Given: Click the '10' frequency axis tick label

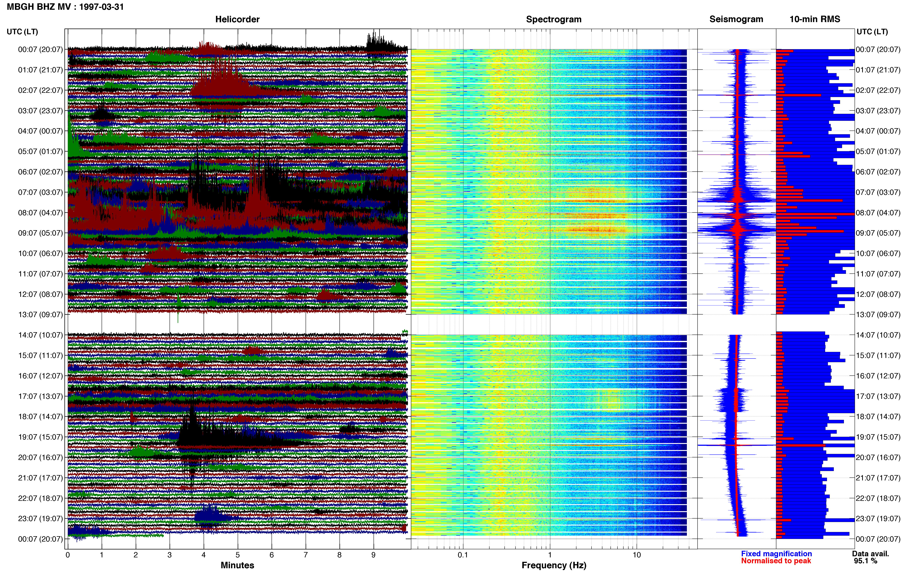Looking at the screenshot, I should point(637,555).
